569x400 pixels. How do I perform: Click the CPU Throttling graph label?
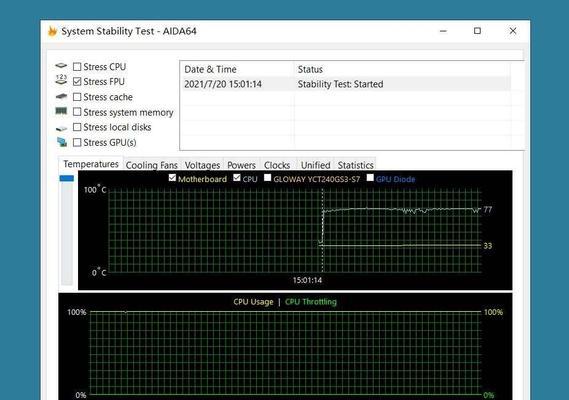[311, 302]
